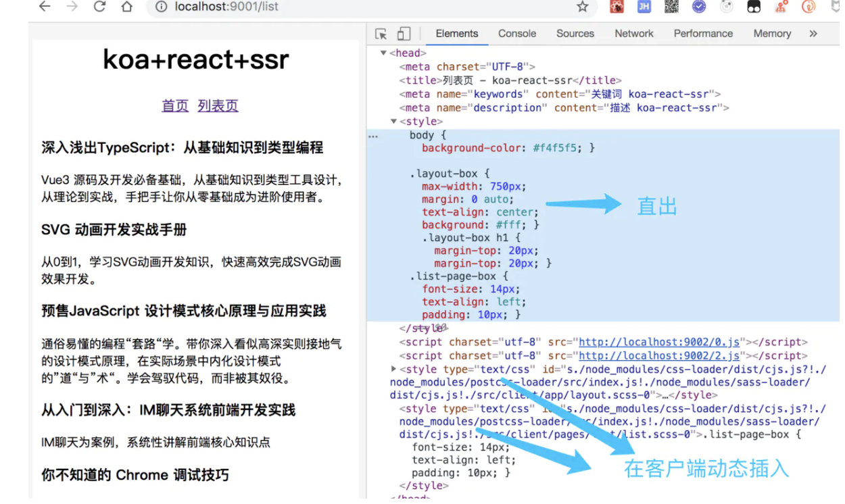
Task: Go to browser home icon
Action: pos(127,7)
